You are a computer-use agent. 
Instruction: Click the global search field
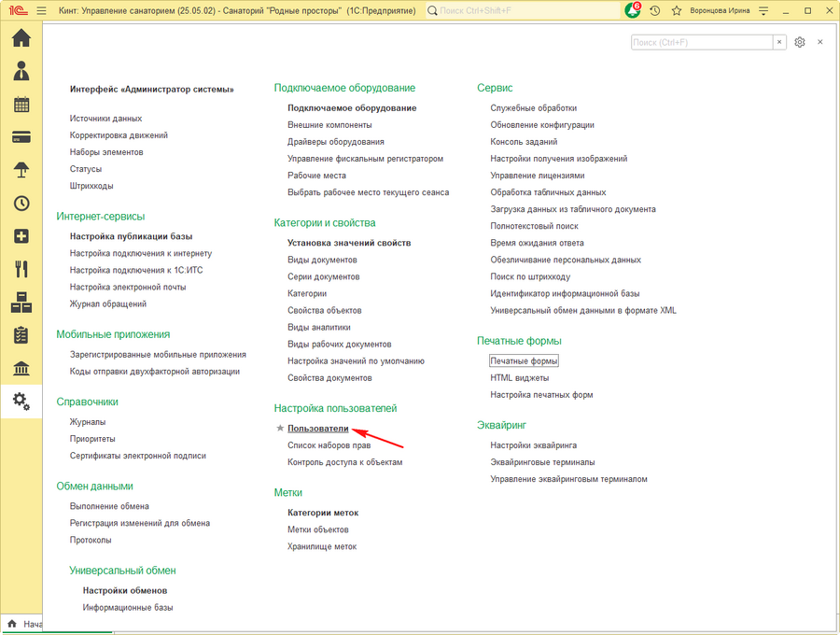click(x=525, y=10)
